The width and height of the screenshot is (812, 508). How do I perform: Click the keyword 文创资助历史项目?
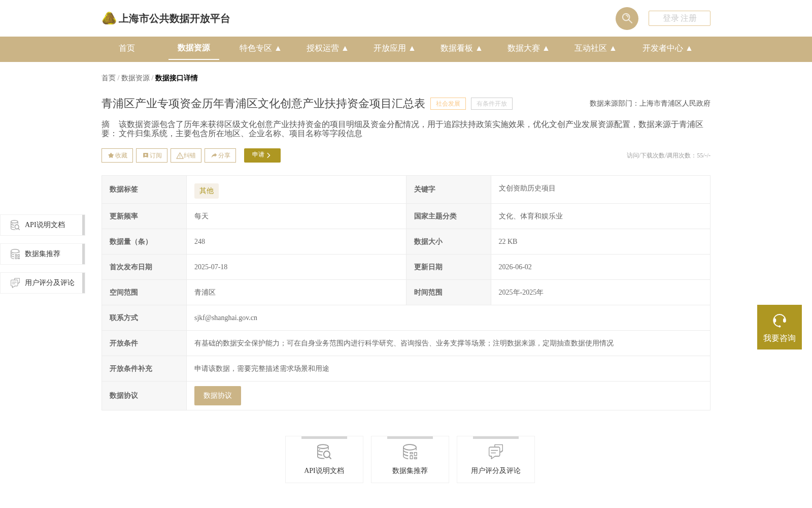pos(527,188)
